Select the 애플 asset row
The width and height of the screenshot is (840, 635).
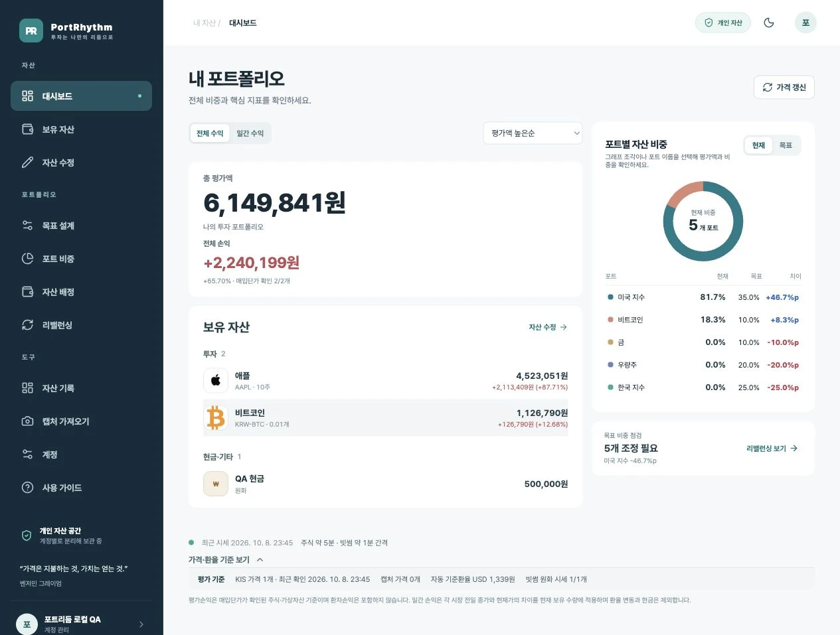385,380
